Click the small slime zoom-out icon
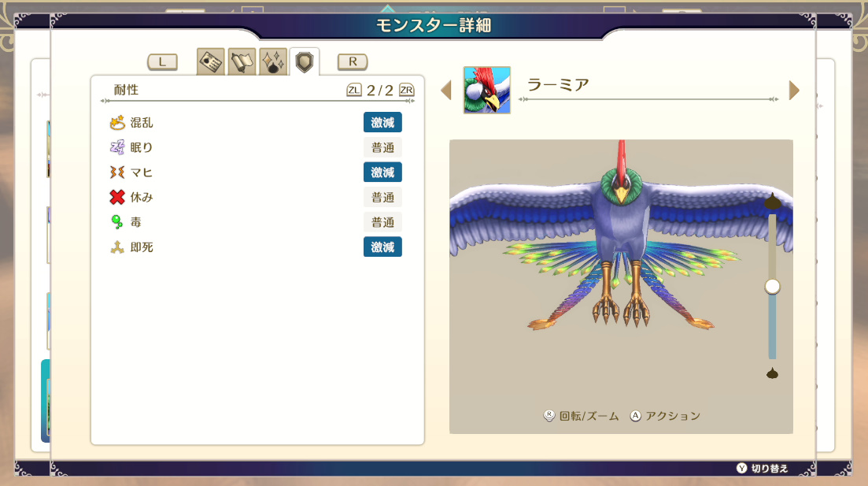Image resolution: width=868 pixels, height=486 pixels. [x=772, y=373]
